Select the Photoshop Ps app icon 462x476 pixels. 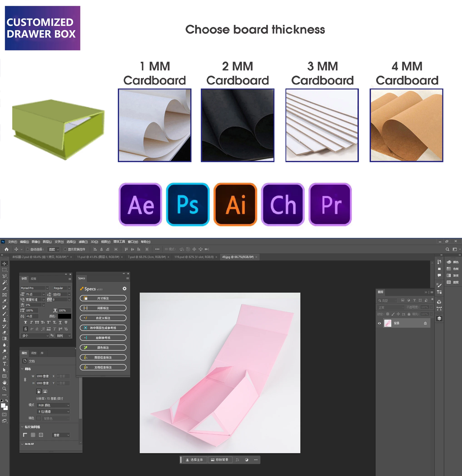click(x=188, y=205)
